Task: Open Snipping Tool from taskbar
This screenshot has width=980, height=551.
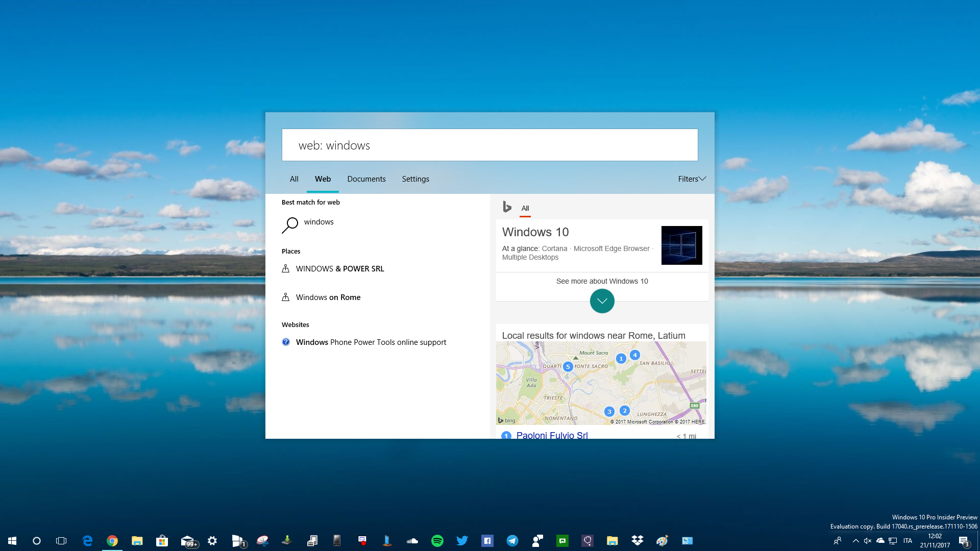Action: pos(262,541)
